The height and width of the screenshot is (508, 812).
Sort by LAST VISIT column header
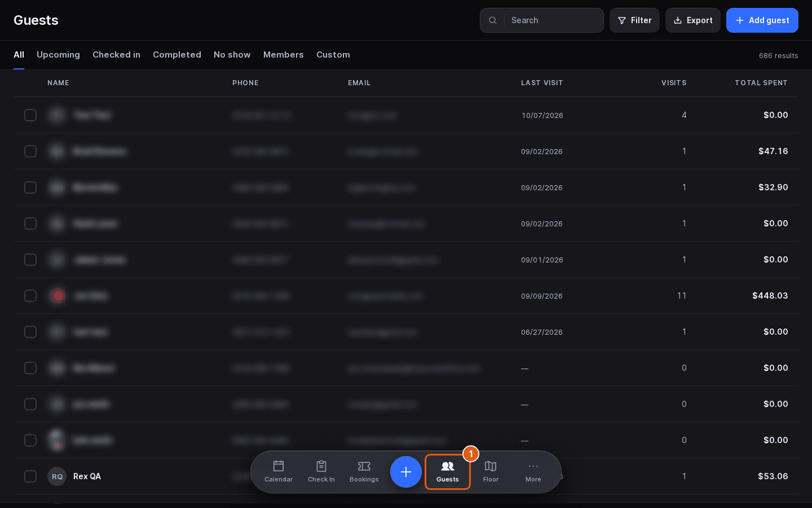542,83
